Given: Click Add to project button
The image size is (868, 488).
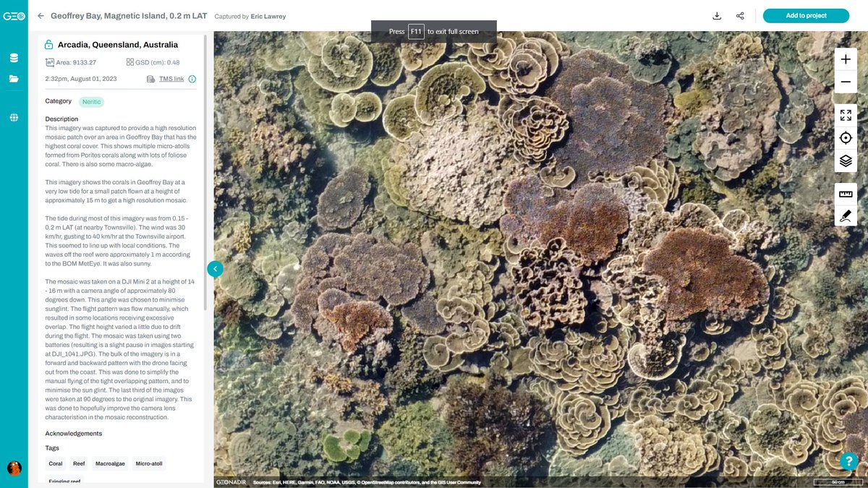Looking at the screenshot, I should tap(806, 15).
